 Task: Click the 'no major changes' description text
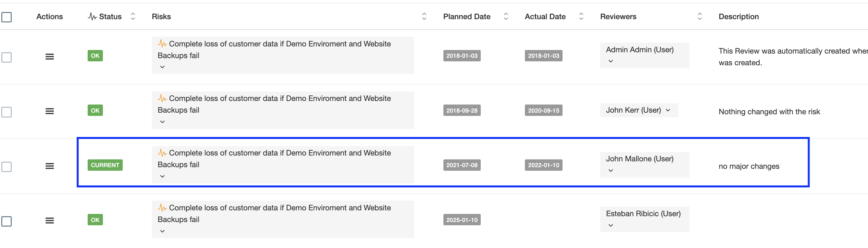coord(748,166)
